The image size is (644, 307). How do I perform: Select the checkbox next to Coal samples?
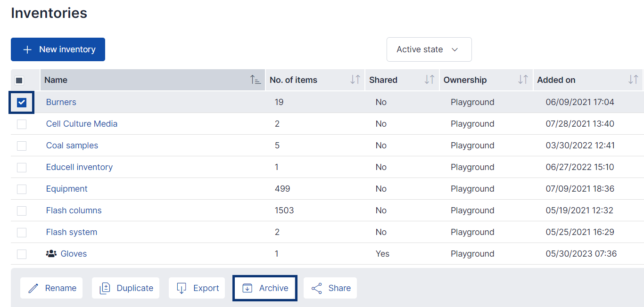(x=21, y=145)
